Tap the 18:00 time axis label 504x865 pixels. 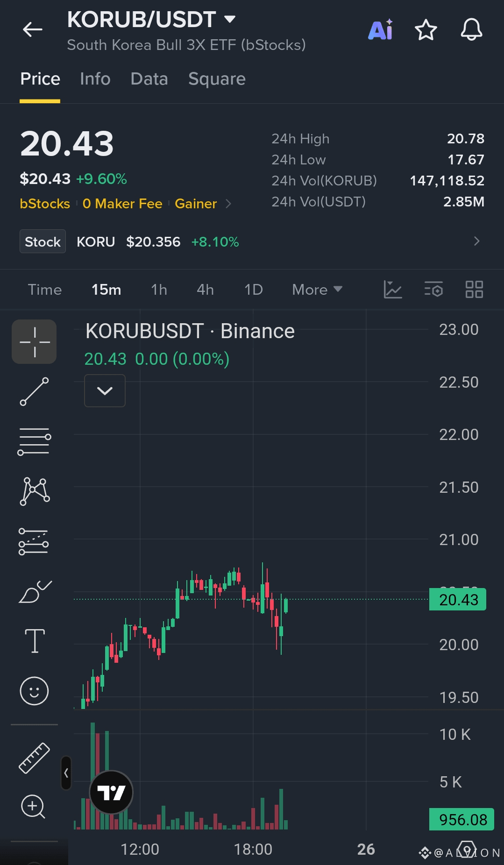[253, 849]
